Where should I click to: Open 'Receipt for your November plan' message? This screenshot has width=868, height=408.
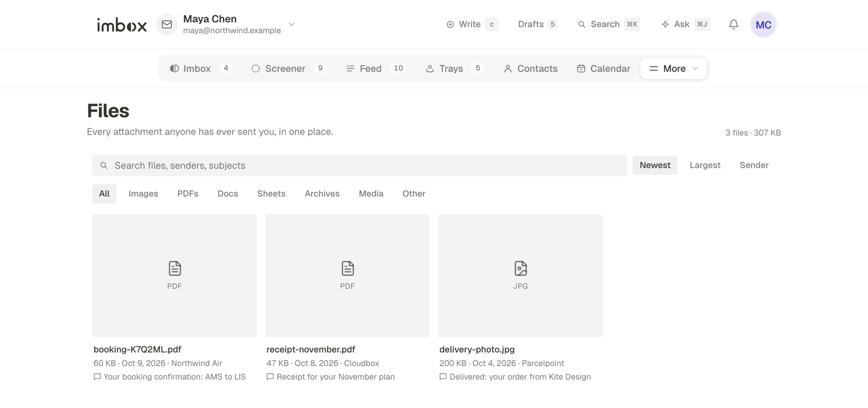331,377
